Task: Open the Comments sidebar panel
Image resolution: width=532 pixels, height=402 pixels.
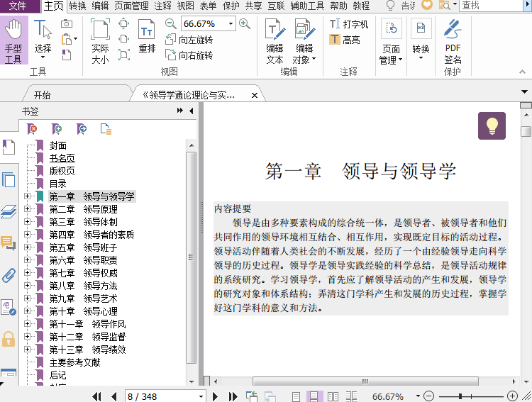Action: (x=9, y=243)
